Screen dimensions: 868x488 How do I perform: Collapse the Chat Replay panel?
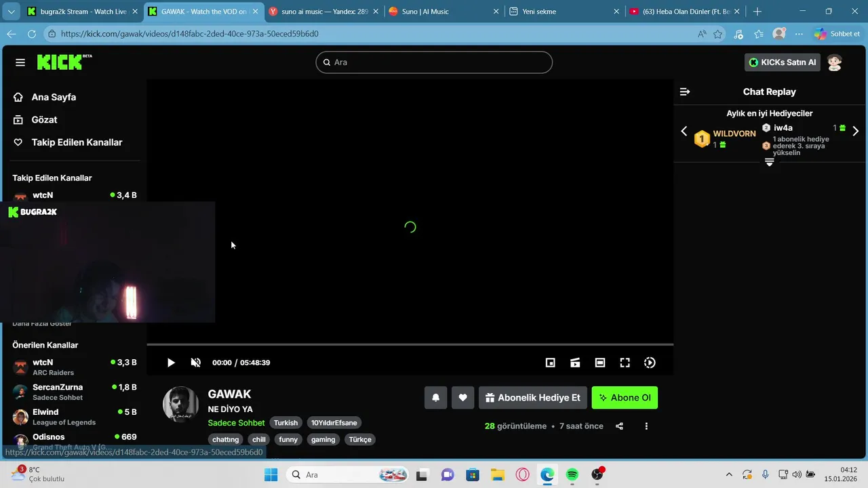pyautogui.click(x=685, y=91)
